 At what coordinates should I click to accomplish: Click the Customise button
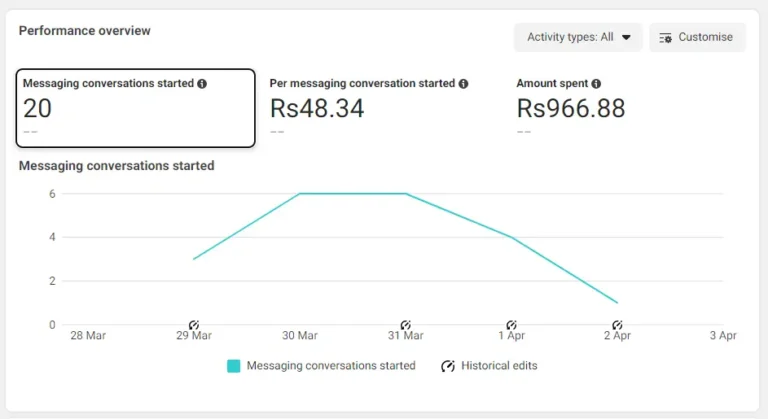[x=697, y=37]
